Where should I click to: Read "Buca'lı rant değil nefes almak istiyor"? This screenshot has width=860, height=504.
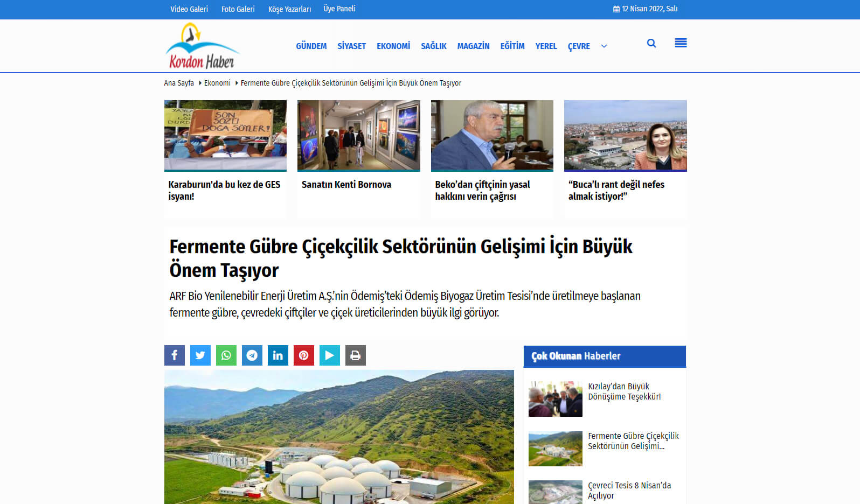pyautogui.click(x=616, y=191)
